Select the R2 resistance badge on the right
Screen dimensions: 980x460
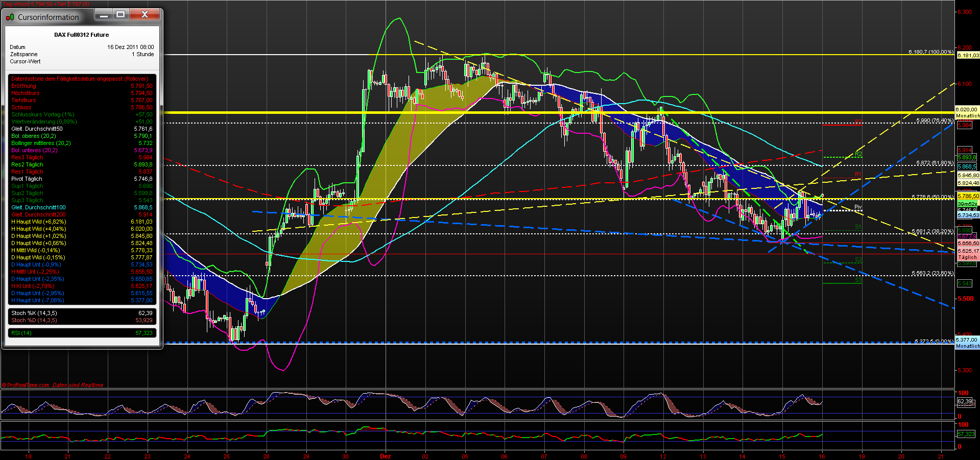(x=858, y=155)
